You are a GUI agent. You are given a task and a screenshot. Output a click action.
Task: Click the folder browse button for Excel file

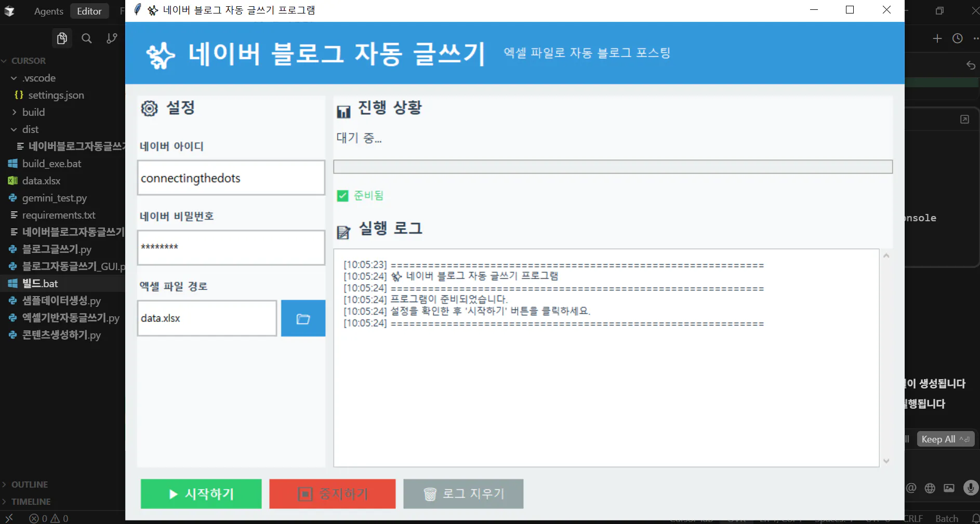303,318
